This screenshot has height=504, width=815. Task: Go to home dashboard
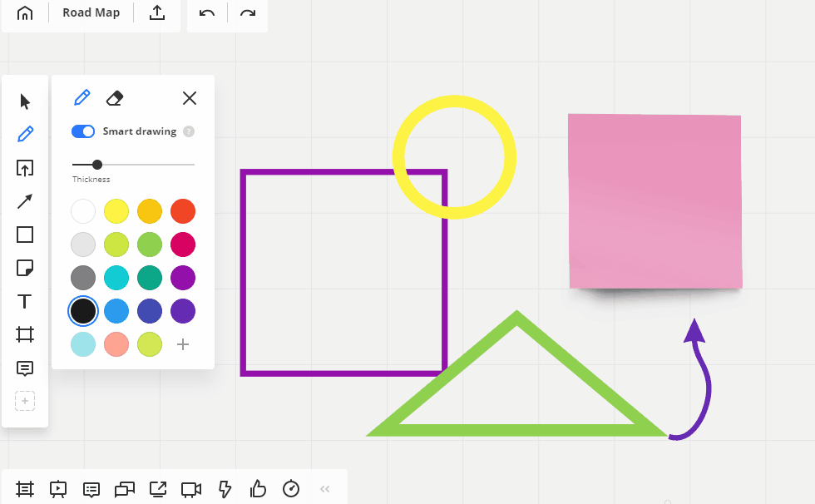25,13
